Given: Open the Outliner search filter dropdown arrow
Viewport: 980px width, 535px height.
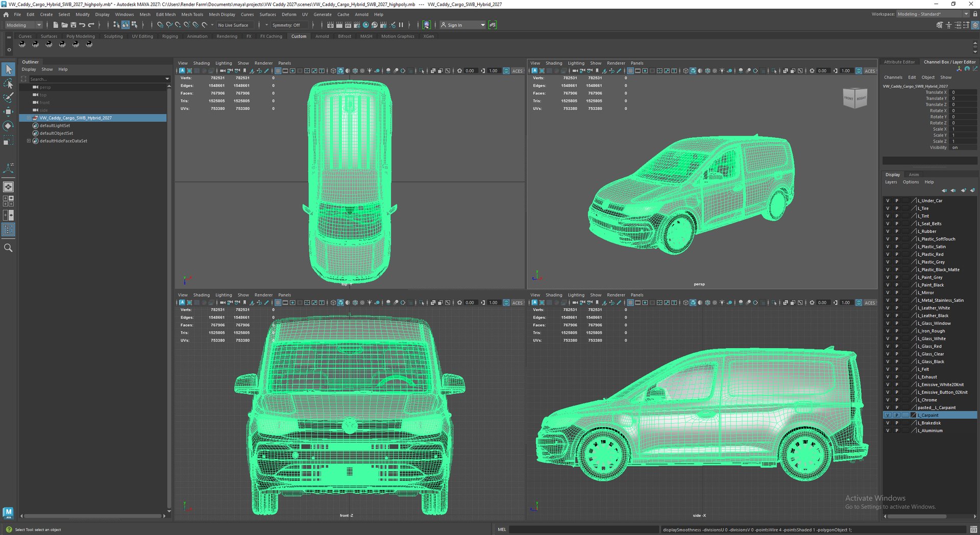Looking at the screenshot, I should (167, 79).
